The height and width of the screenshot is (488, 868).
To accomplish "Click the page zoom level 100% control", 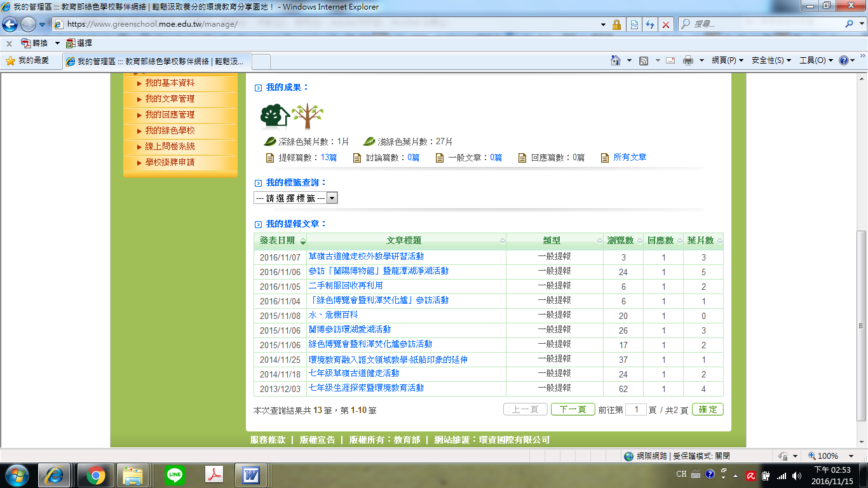I will click(827, 456).
